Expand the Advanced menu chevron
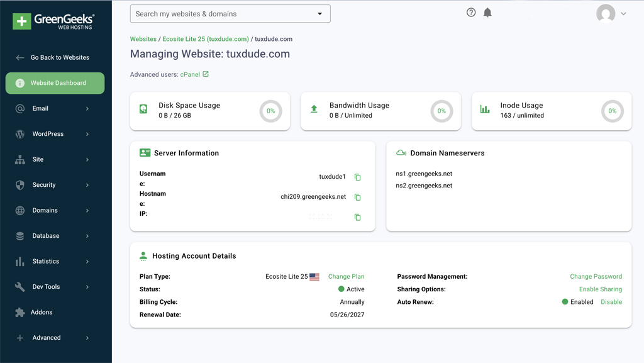The height and width of the screenshot is (363, 644). tap(87, 338)
